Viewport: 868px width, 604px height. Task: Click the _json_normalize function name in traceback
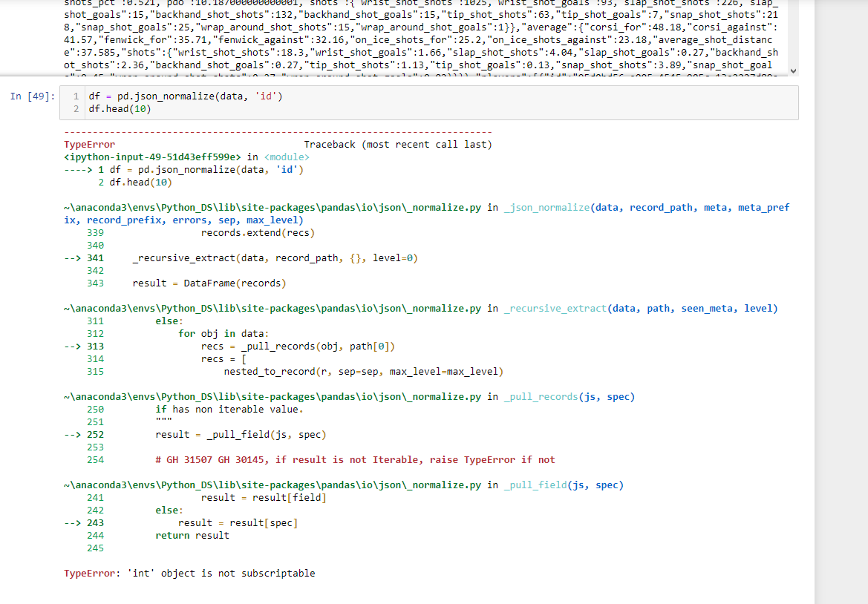[x=546, y=208]
